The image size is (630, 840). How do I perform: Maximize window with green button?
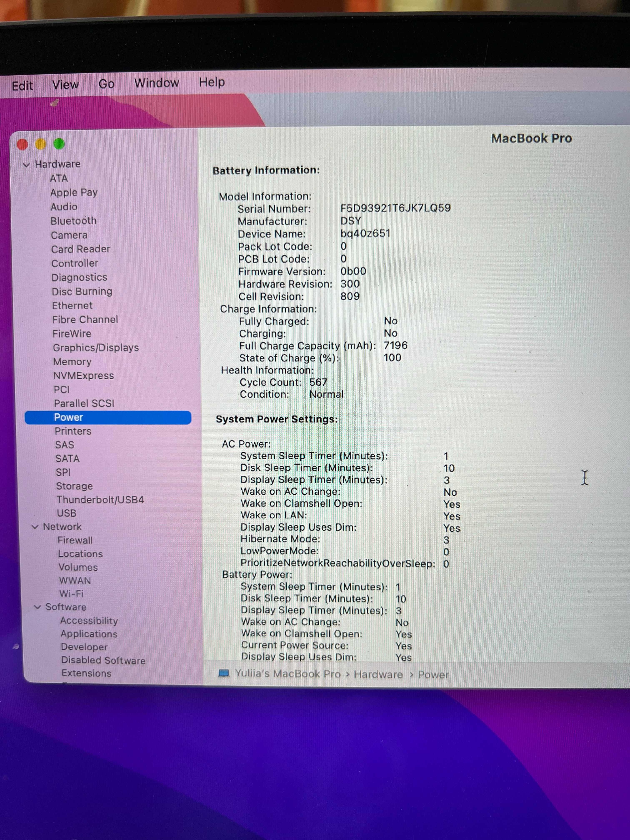(59, 144)
